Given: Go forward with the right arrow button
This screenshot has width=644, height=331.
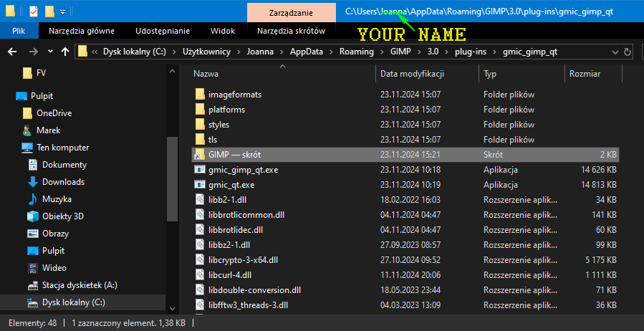Looking at the screenshot, I should point(33,52).
